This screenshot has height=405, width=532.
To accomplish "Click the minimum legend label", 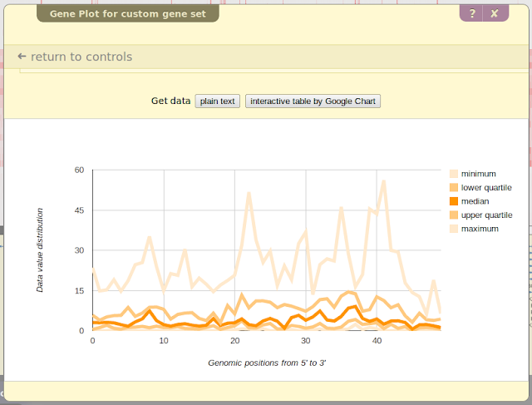I will coord(479,174).
